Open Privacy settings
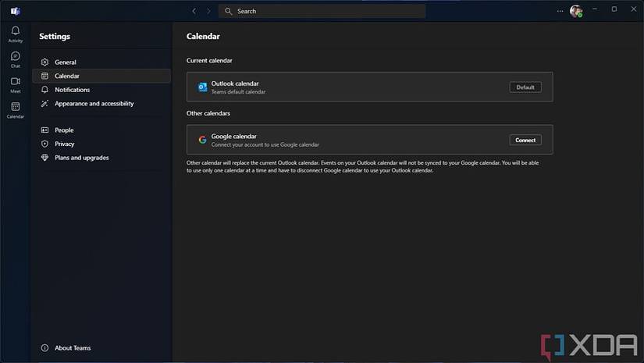Screen dimensions: 644x363 [x=101, y=144]
